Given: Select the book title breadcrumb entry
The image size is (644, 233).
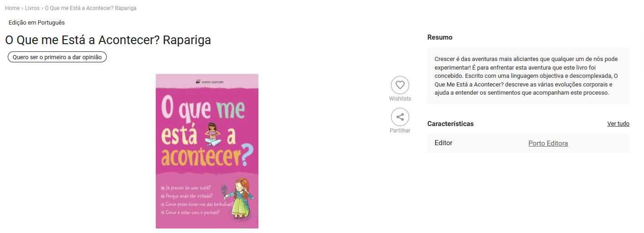Looking at the screenshot, I should 90,8.
